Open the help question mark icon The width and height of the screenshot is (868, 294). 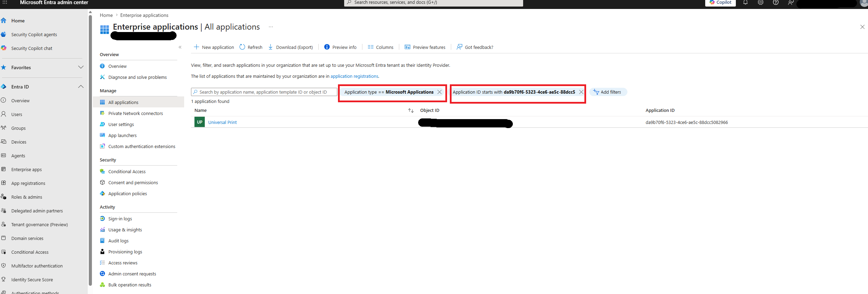click(776, 2)
